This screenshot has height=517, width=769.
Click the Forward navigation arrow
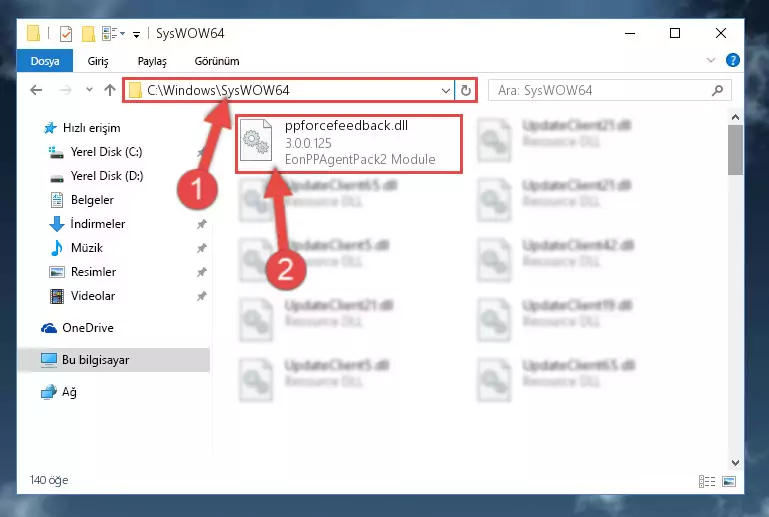65,90
